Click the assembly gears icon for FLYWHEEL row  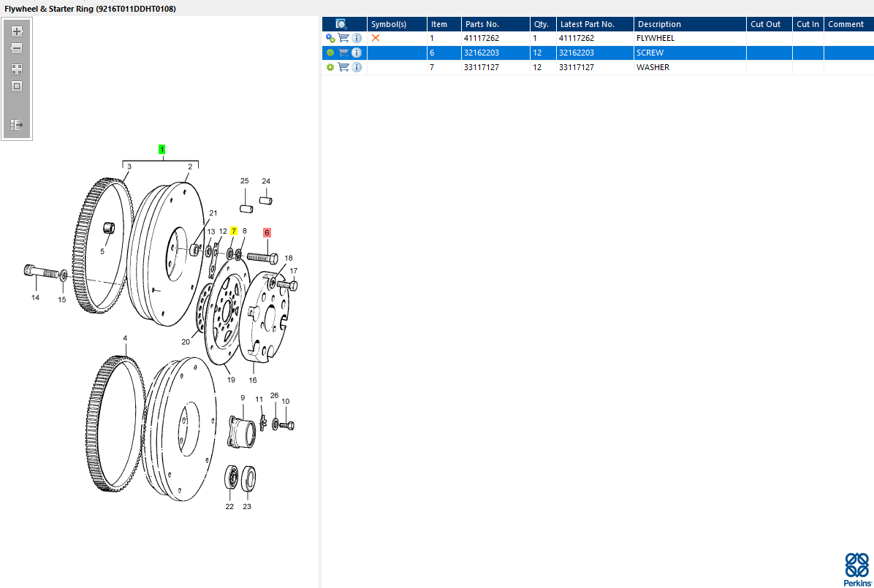(330, 38)
